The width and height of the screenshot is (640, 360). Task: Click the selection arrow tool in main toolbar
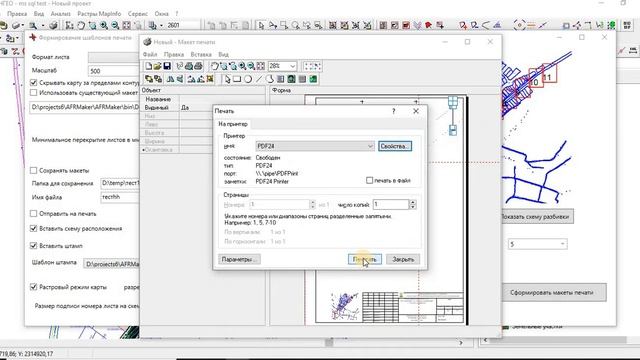[262, 25]
